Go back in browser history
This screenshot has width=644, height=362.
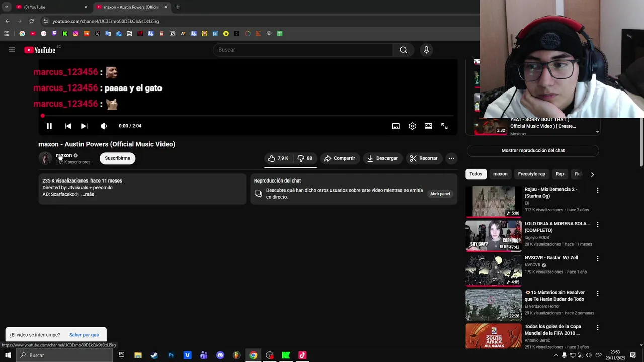pyautogui.click(x=7, y=21)
